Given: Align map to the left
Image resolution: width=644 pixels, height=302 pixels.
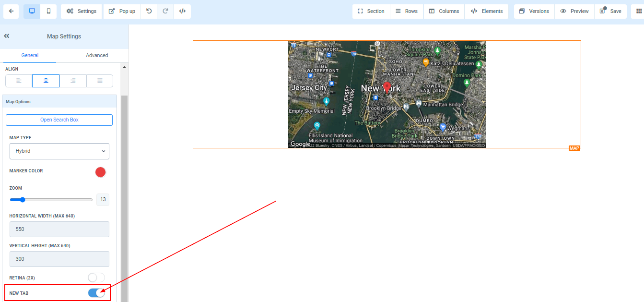Looking at the screenshot, I should click(x=19, y=81).
